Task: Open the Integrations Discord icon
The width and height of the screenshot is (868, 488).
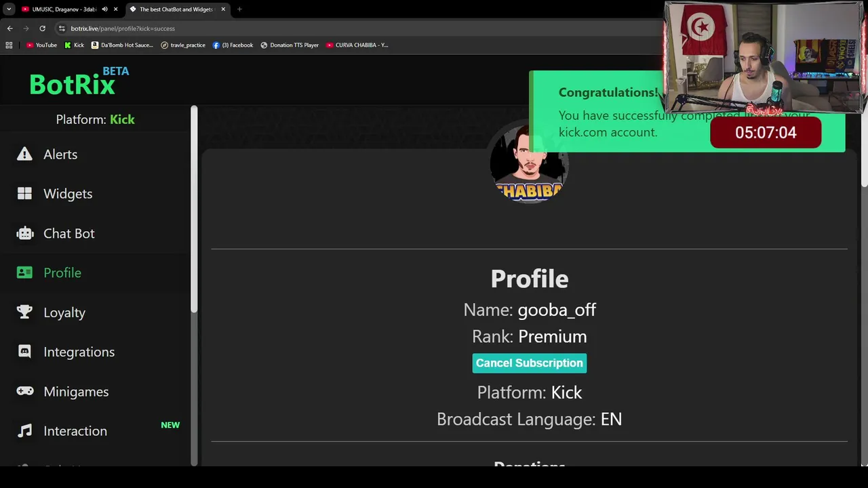Action: pos(24,352)
